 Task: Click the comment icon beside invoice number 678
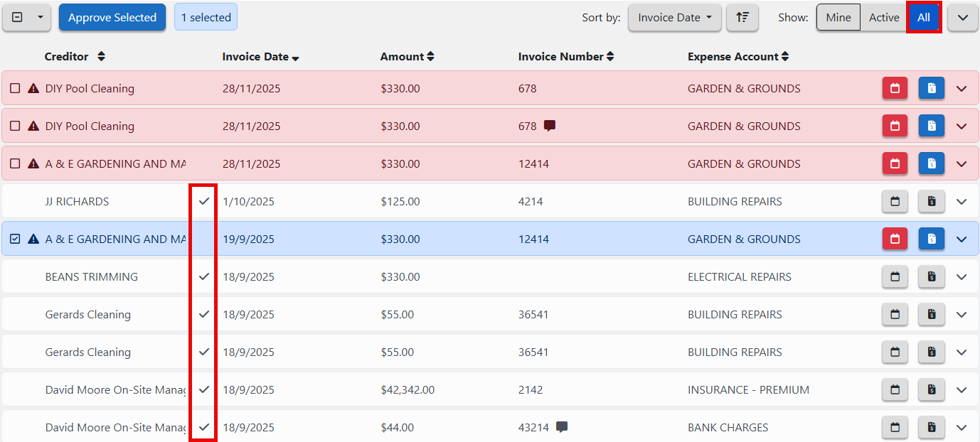[550, 126]
